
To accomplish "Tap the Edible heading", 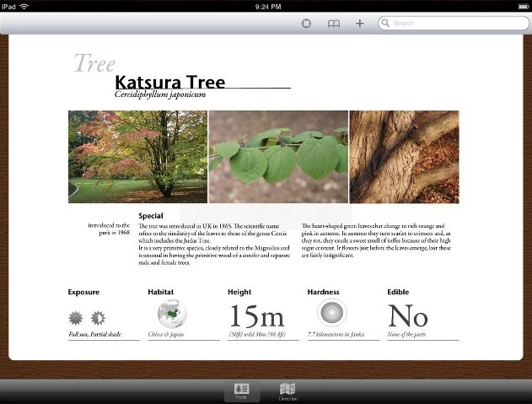I will point(398,292).
